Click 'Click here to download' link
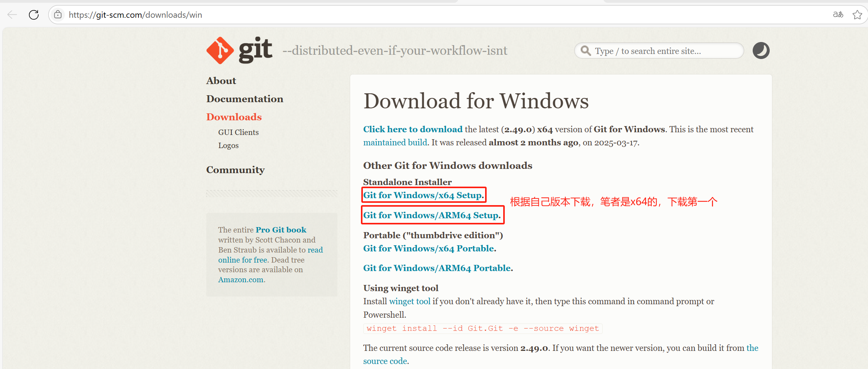 pyautogui.click(x=413, y=129)
